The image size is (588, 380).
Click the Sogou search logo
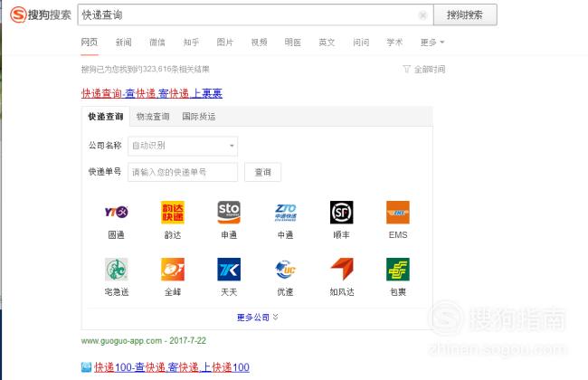coord(41,15)
